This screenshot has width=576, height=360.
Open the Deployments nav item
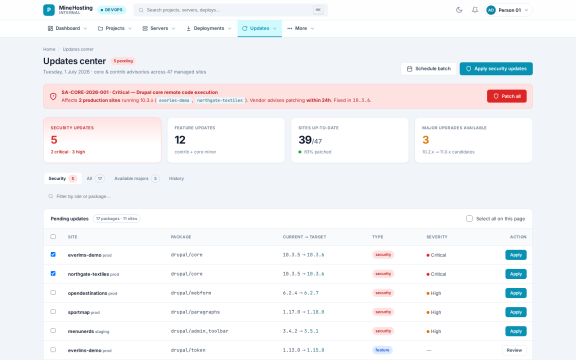point(209,28)
